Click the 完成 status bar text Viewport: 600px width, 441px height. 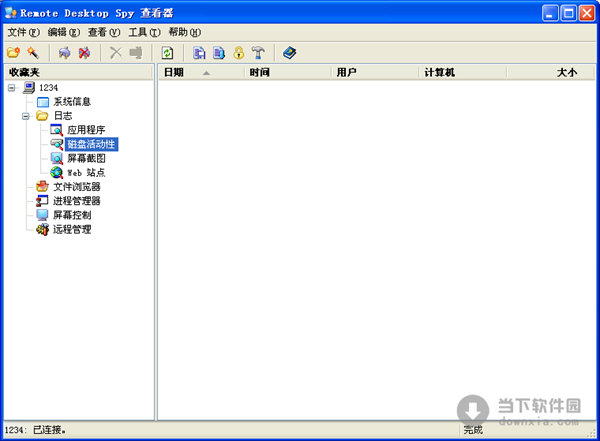(473, 430)
